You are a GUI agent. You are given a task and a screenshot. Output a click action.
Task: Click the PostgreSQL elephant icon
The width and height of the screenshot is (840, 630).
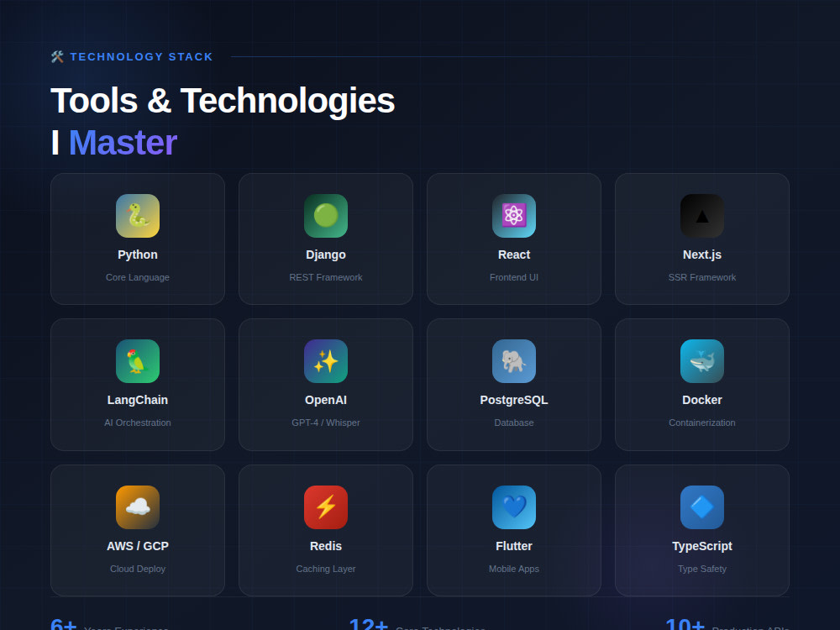(514, 361)
